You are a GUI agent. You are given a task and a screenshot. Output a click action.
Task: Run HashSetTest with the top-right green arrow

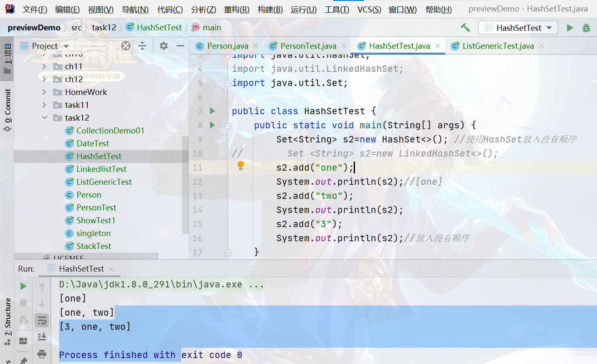[570, 28]
